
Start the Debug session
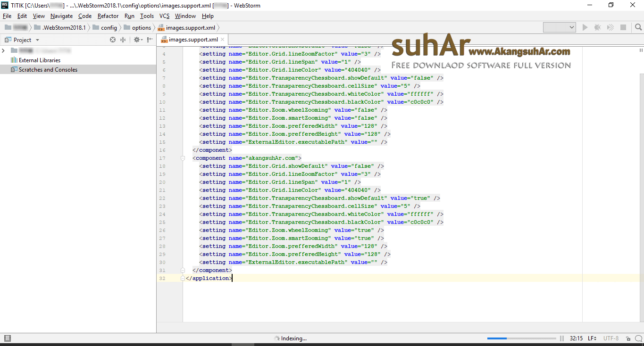597,27
